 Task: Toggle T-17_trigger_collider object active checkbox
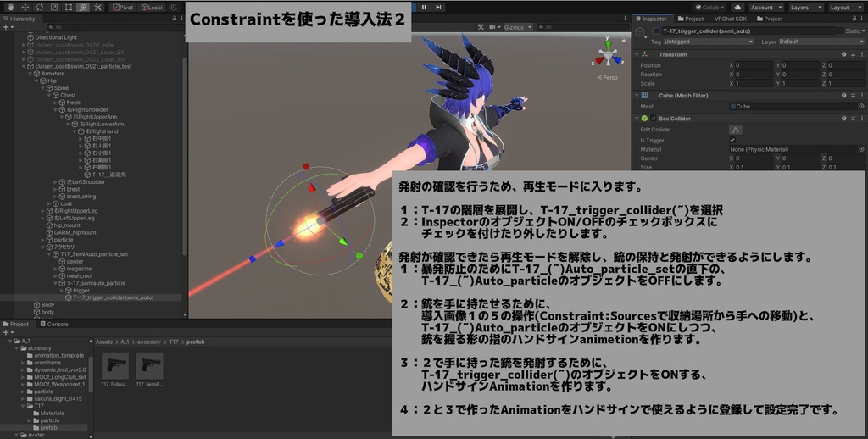point(656,31)
